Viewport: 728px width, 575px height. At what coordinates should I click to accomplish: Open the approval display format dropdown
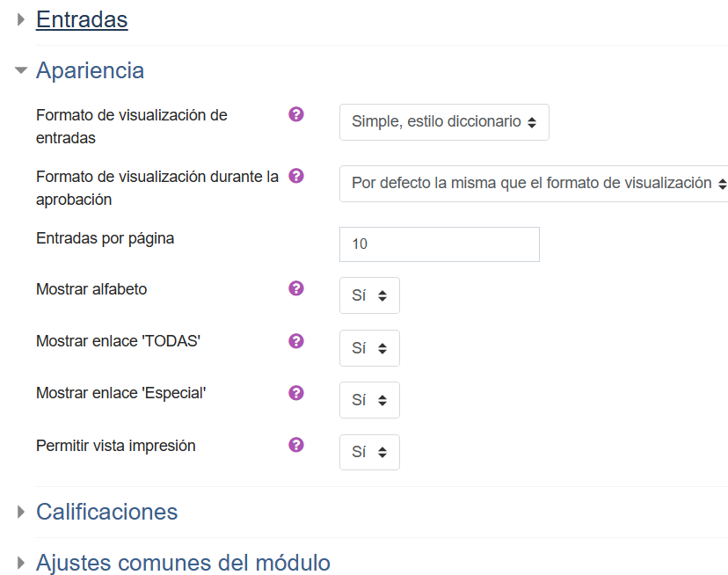(534, 184)
